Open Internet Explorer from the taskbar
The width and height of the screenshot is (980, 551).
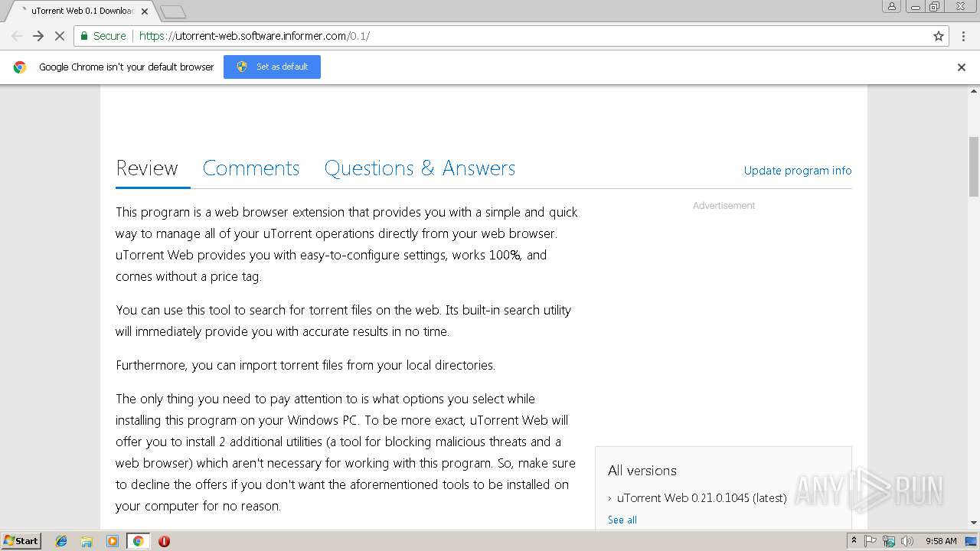click(61, 541)
